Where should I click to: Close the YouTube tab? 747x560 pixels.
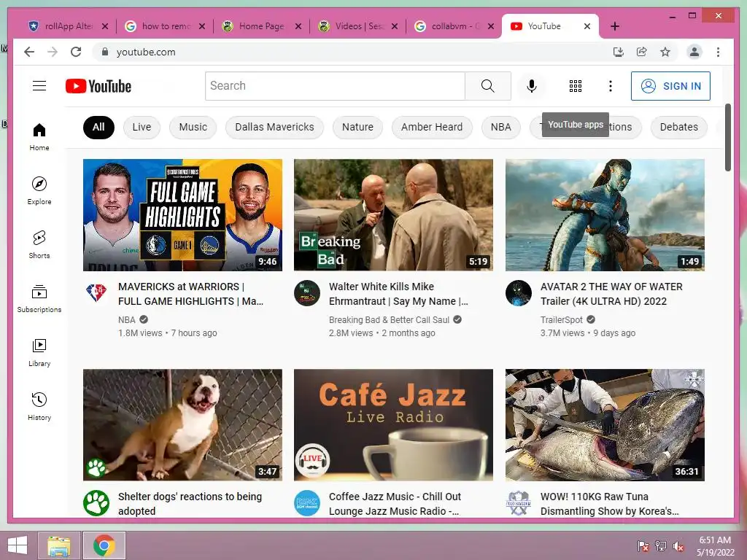[x=587, y=26]
